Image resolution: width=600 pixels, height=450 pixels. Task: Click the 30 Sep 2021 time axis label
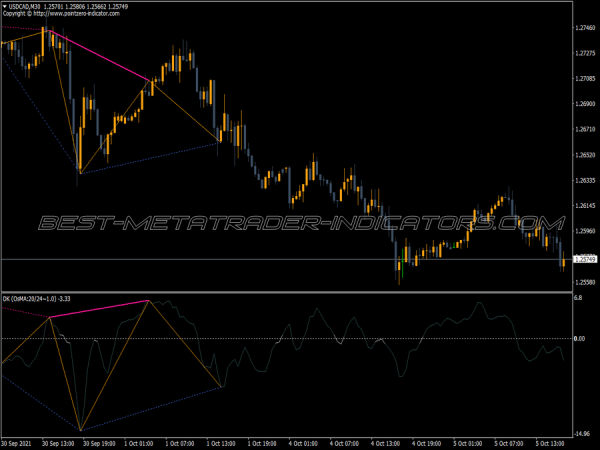tap(15, 443)
